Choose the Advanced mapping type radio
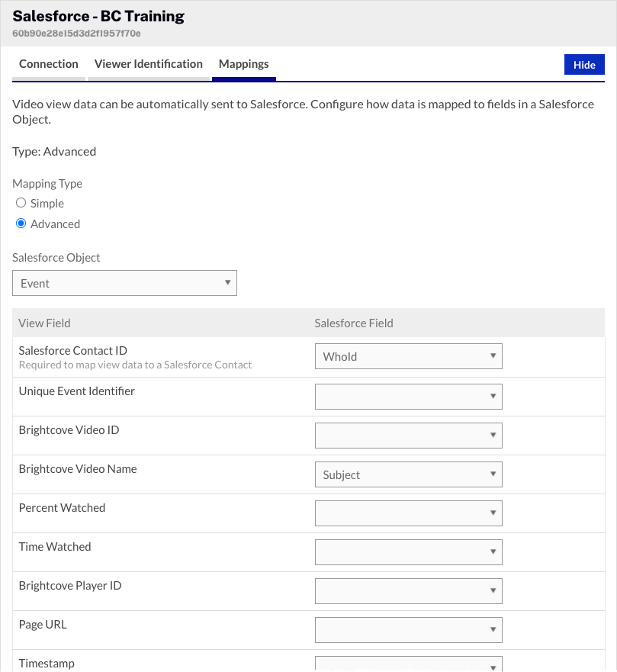Screen dimensions: 617x672 coord(21,224)
